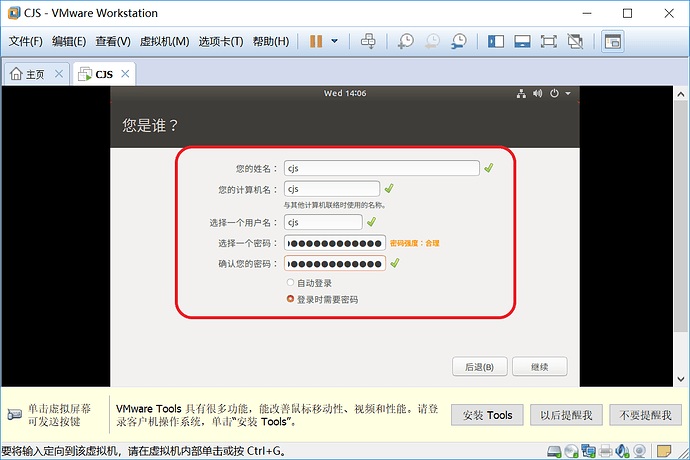This screenshot has width=690, height=460.
Task: Click the 您的计算机名 input field
Action: (x=332, y=189)
